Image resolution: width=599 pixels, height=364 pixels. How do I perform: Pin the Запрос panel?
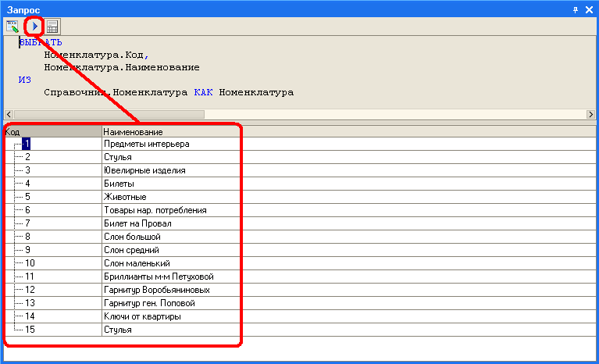[x=576, y=10]
